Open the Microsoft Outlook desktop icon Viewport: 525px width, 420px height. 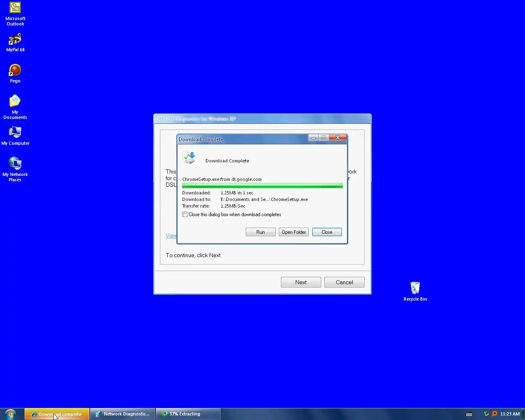[15, 14]
